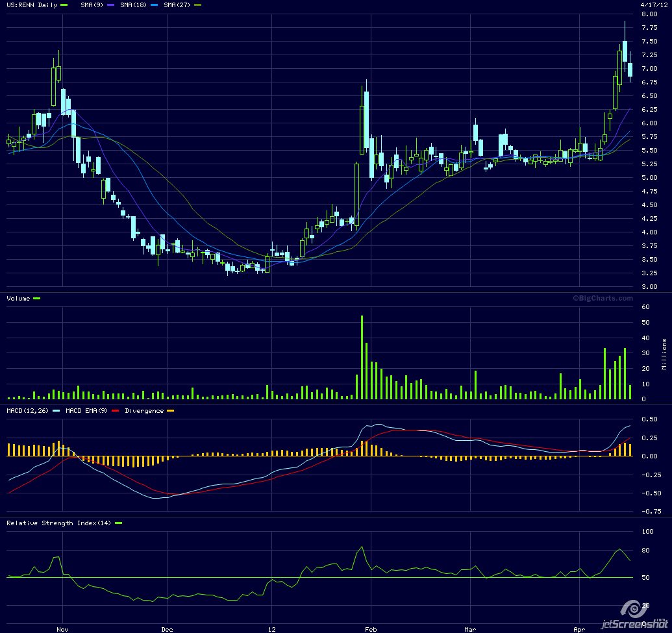This screenshot has height=633, width=672.
Task: Click the 8.00 price axis label
Action: click(x=649, y=14)
